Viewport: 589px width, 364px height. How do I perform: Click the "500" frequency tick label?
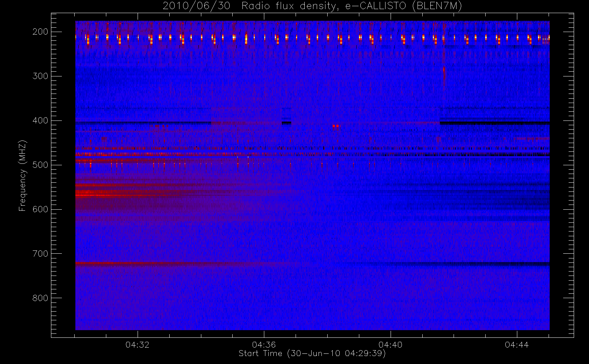coord(40,165)
